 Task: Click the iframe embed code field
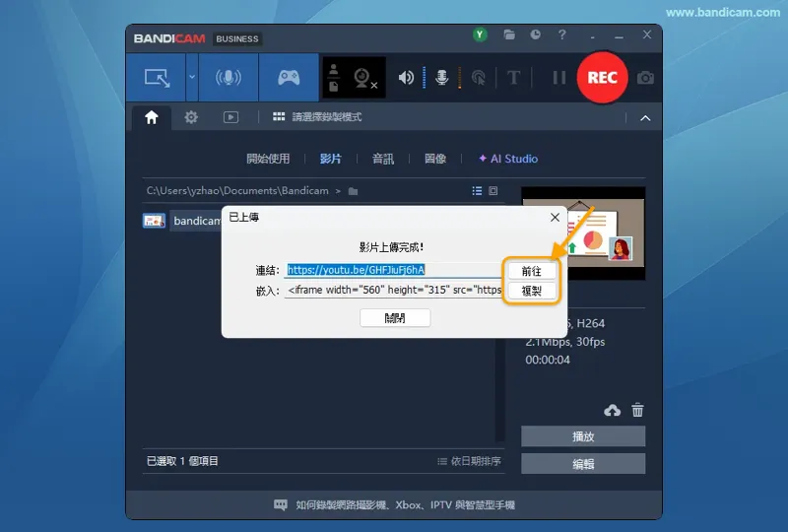pyautogui.click(x=392, y=290)
